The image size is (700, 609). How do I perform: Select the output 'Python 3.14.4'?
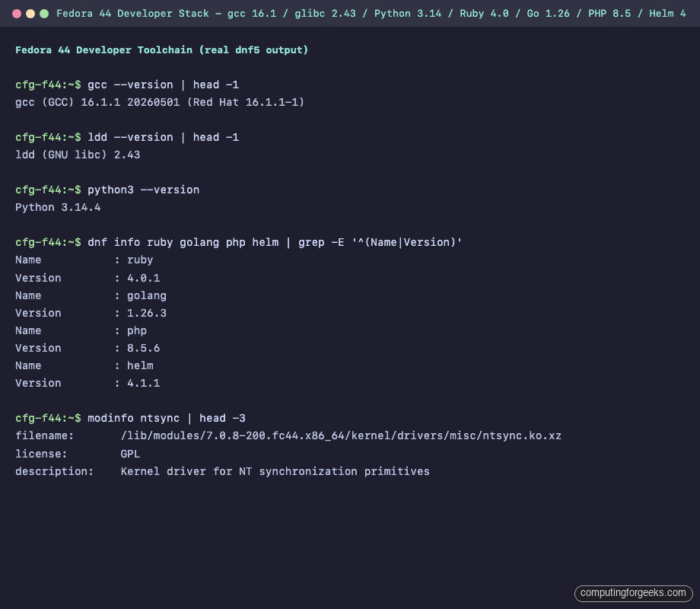coord(58,207)
